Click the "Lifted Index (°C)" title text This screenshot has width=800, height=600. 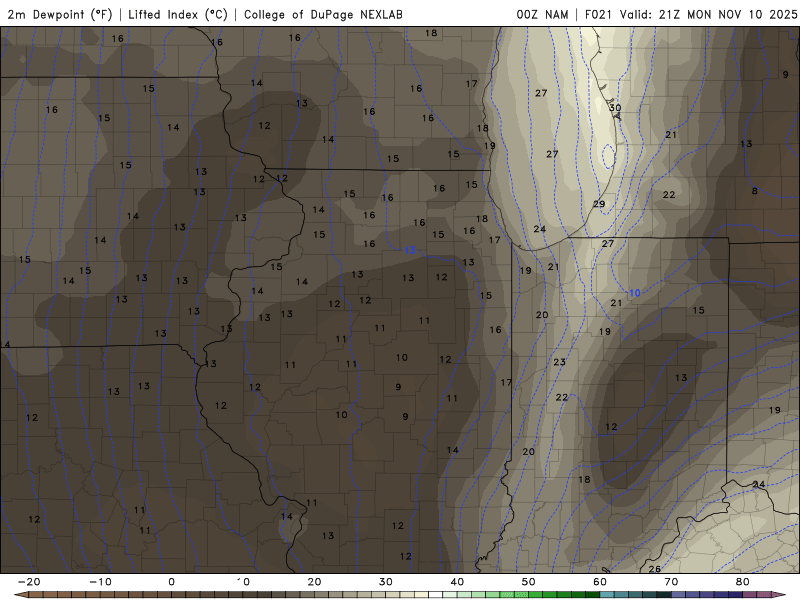point(178,14)
